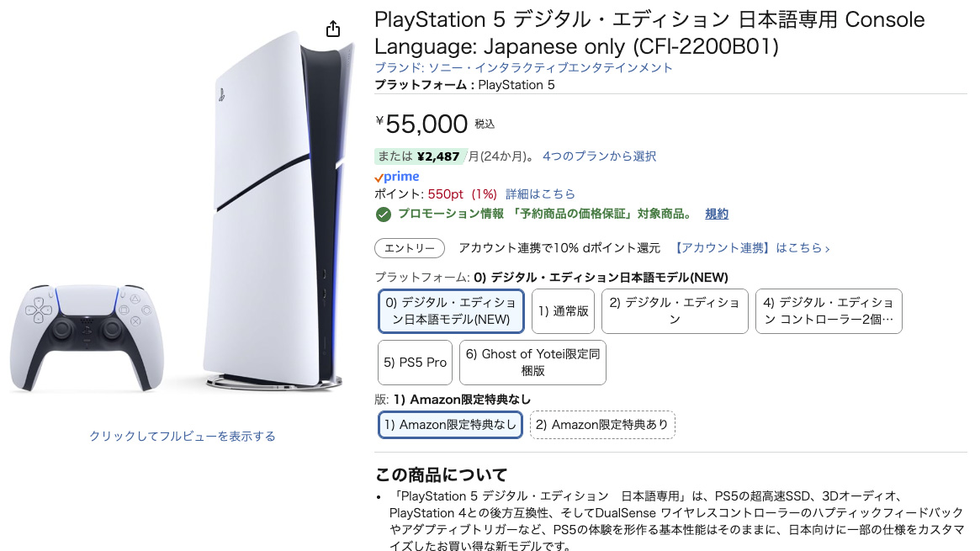Click the selected デジタル・エディション日本語モデル(NEW) option

pyautogui.click(x=451, y=310)
